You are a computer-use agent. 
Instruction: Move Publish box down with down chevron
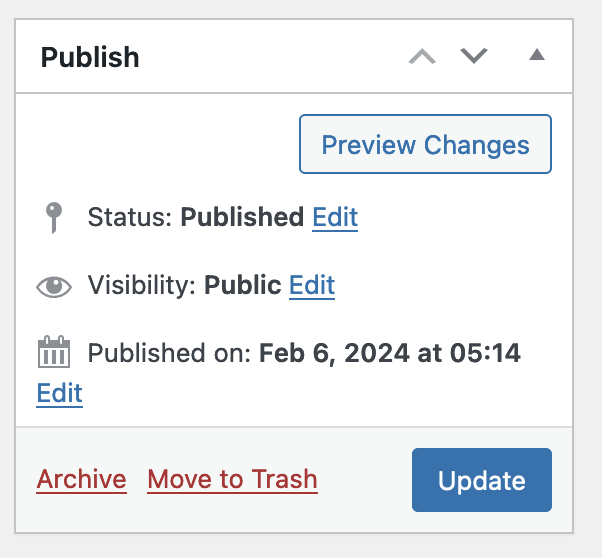pyautogui.click(x=474, y=57)
